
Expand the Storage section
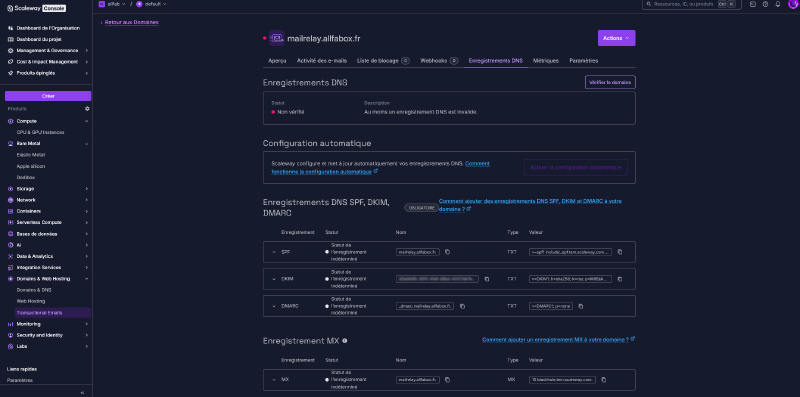coord(48,189)
